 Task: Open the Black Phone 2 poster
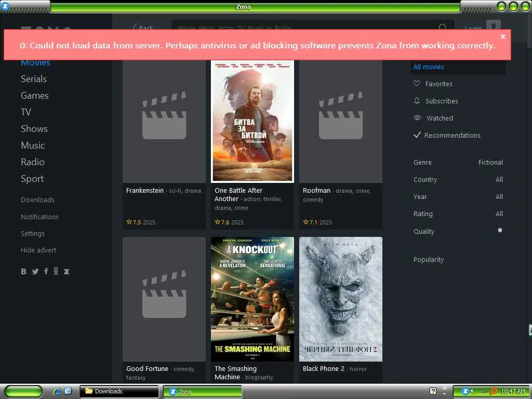click(341, 299)
